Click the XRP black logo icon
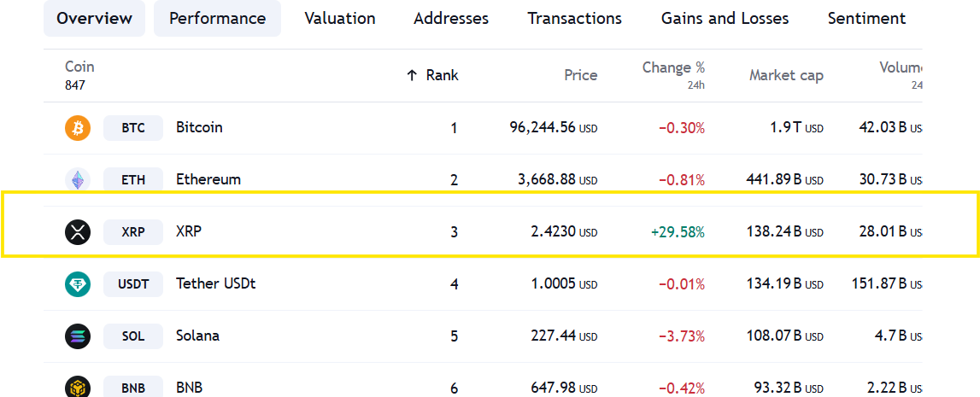The image size is (980, 397). [78, 232]
